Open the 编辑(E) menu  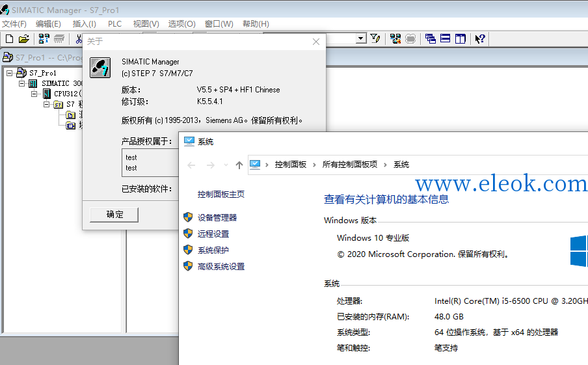click(48, 24)
